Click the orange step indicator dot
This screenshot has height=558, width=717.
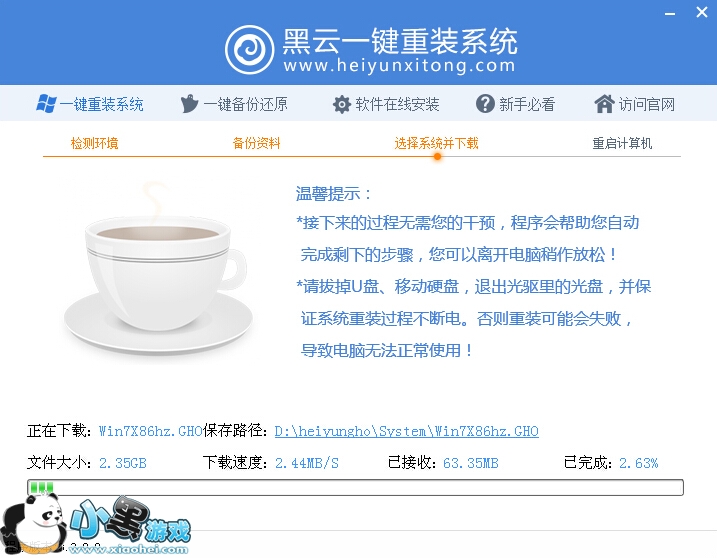tap(437, 156)
